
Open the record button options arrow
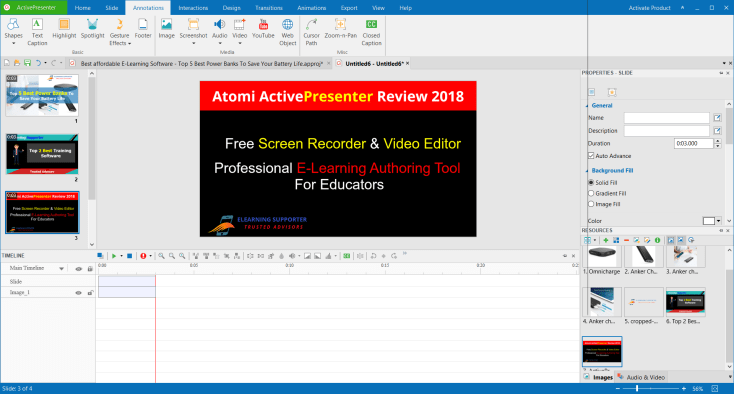coord(150,256)
